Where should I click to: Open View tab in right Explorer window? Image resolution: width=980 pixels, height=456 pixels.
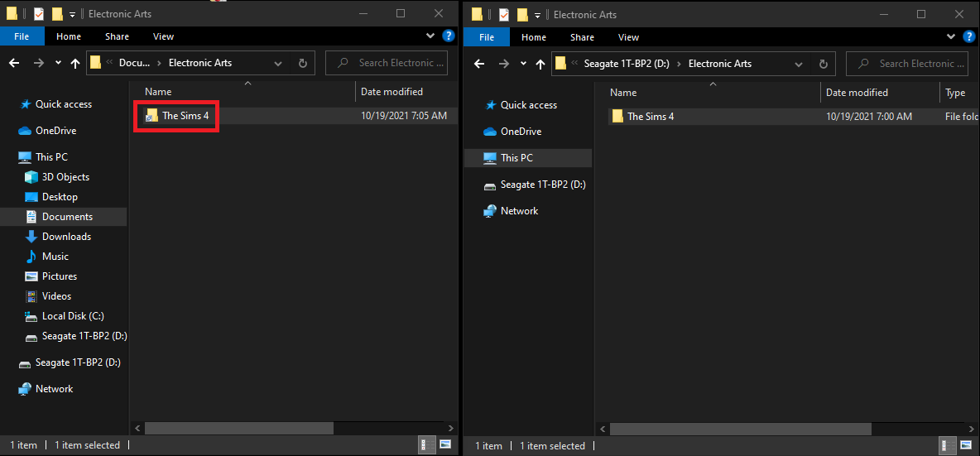628,37
